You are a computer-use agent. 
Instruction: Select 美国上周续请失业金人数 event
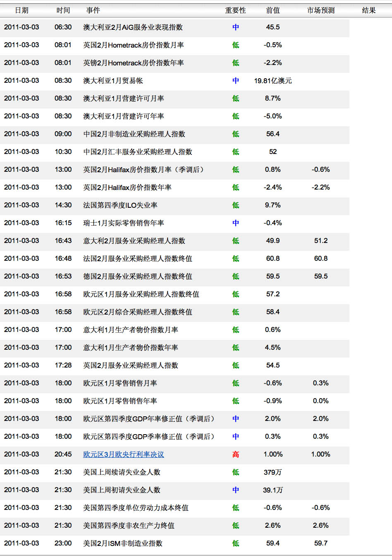[122, 472]
